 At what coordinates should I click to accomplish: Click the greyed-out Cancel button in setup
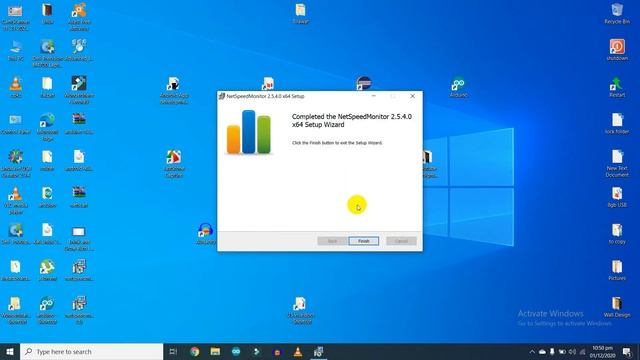tap(401, 241)
